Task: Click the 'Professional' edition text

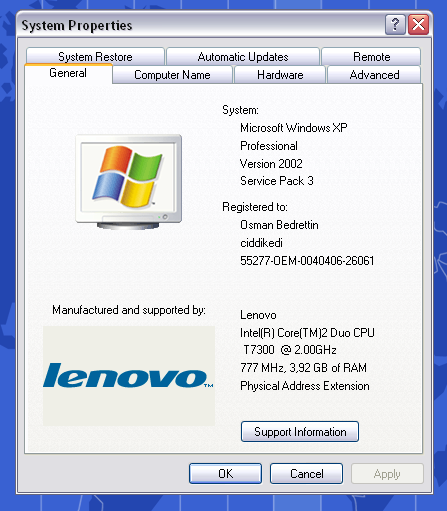Action: click(269, 146)
